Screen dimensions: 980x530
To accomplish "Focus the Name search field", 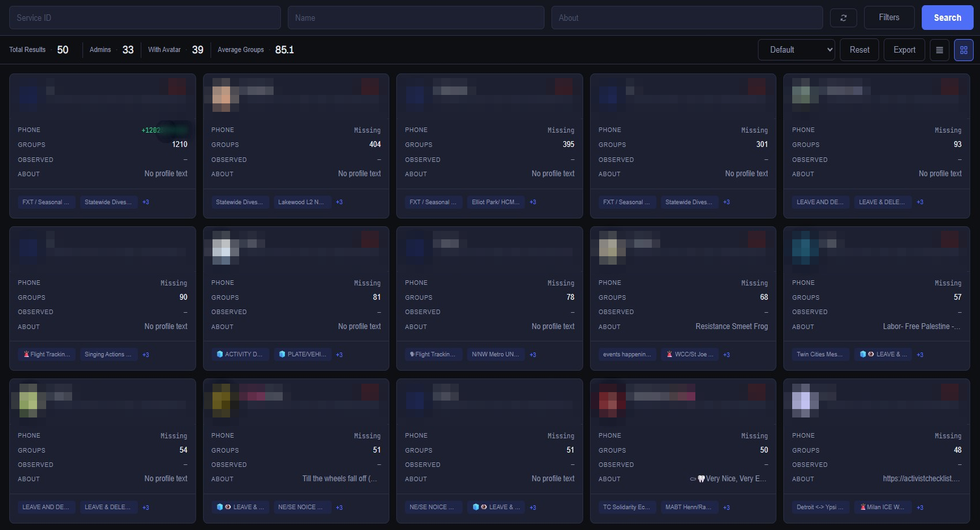I will pyautogui.click(x=416, y=18).
